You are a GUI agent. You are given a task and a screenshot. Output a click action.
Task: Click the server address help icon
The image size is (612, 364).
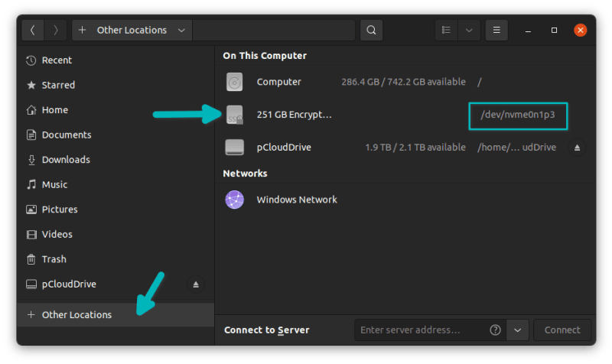click(x=496, y=330)
